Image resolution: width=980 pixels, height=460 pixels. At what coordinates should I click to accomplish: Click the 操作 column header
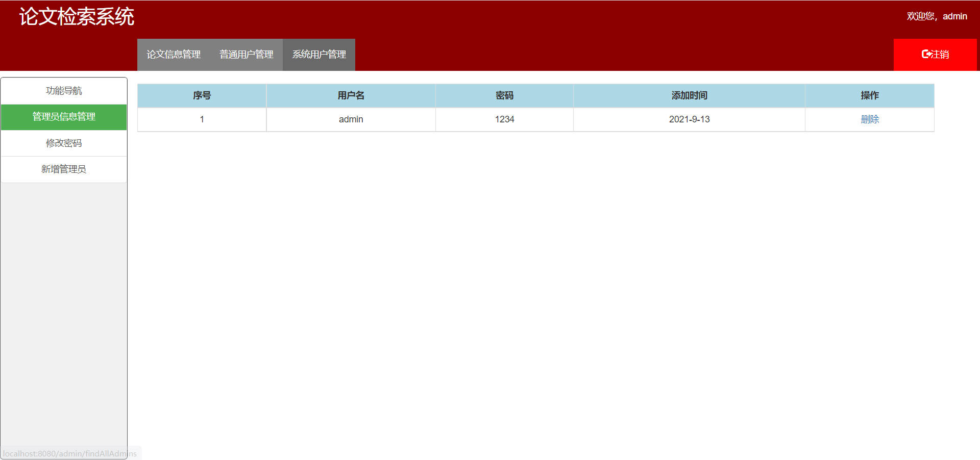(x=869, y=95)
